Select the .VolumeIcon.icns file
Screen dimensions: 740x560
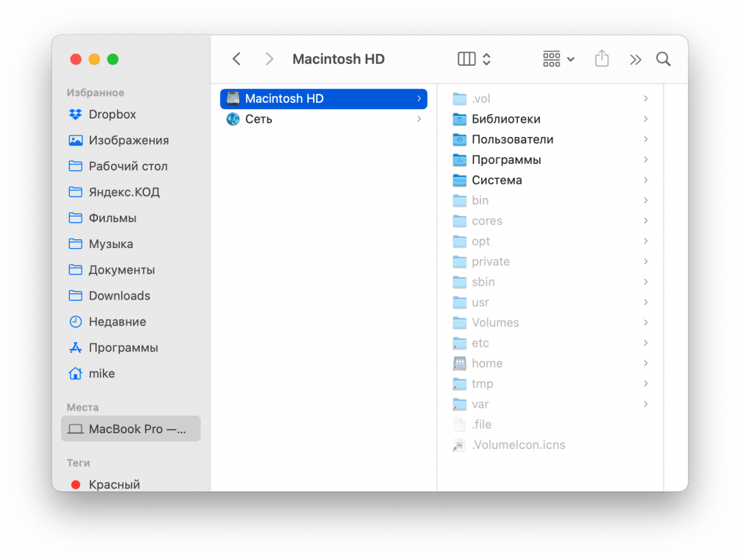coord(518,445)
